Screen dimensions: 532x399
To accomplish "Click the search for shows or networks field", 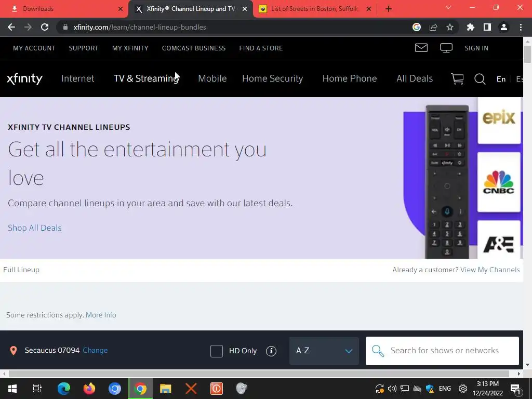I will (x=442, y=351).
